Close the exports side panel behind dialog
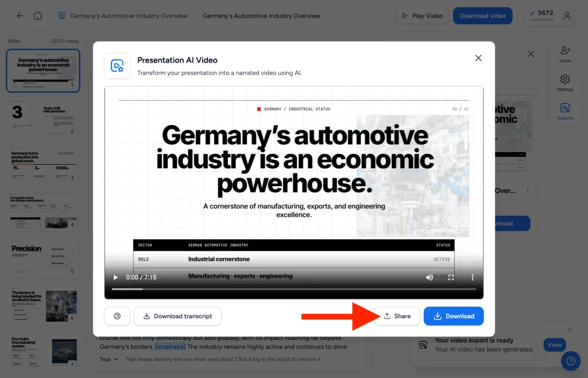Image resolution: width=588 pixels, height=378 pixels. coord(531,54)
